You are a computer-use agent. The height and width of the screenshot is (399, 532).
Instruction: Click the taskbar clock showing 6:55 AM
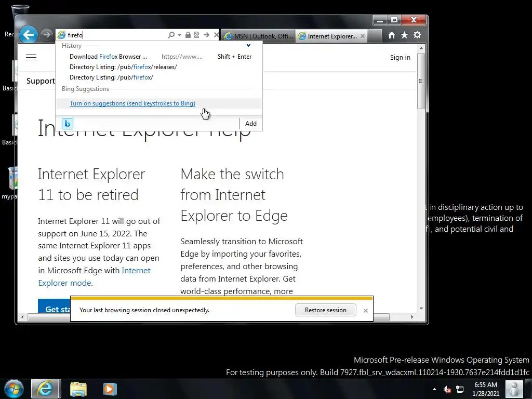click(x=486, y=389)
